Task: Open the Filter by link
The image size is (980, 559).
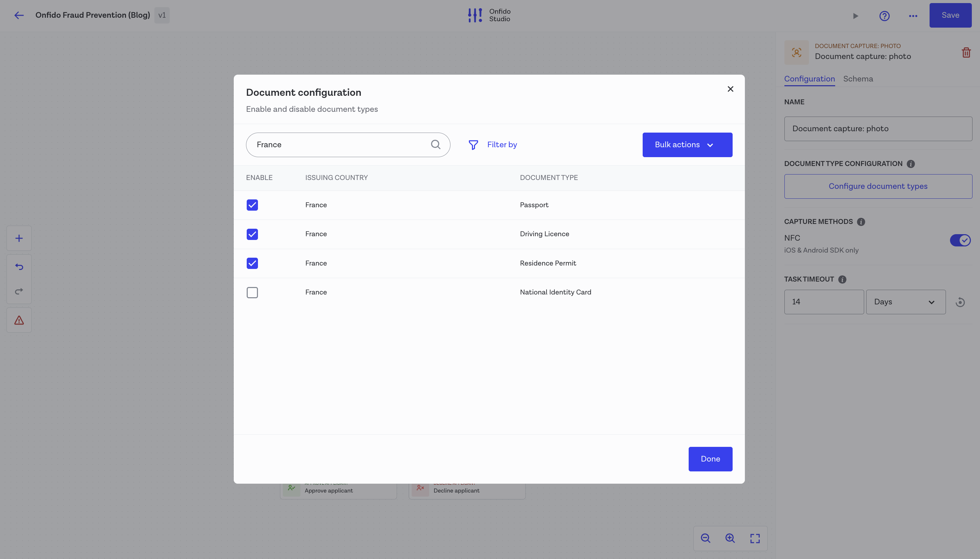Action: (x=502, y=145)
